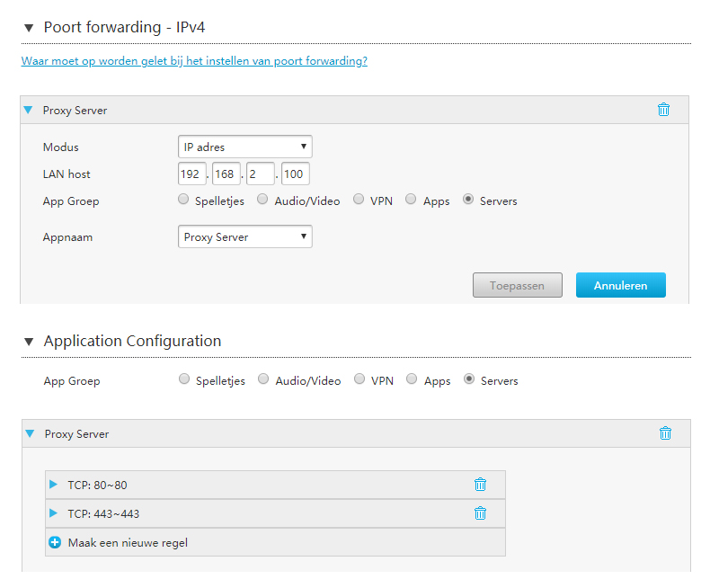This screenshot has height=588, width=710.
Task: Select Spelletjes in port forwarding App Groep
Action: pyautogui.click(x=183, y=200)
